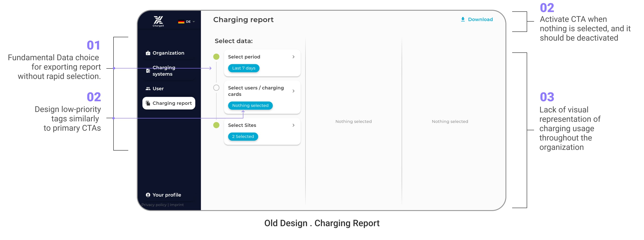Viewport: 644px width, 240px height.
Task: Click the ChargeX logo icon
Action: click(158, 21)
